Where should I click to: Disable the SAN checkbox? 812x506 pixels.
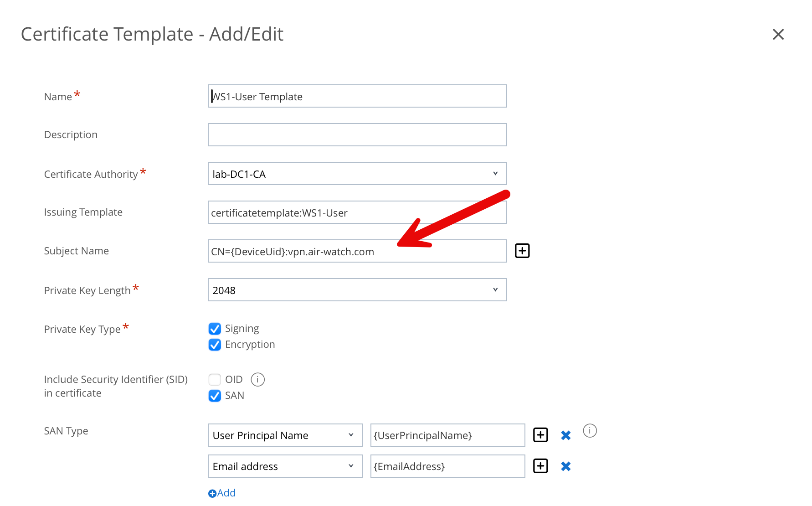(215, 396)
